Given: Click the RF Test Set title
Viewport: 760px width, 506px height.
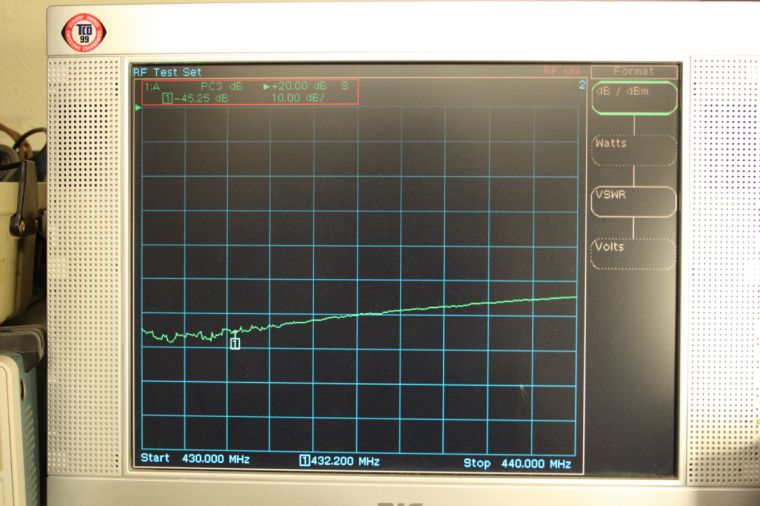Looking at the screenshot, I should click(167, 72).
